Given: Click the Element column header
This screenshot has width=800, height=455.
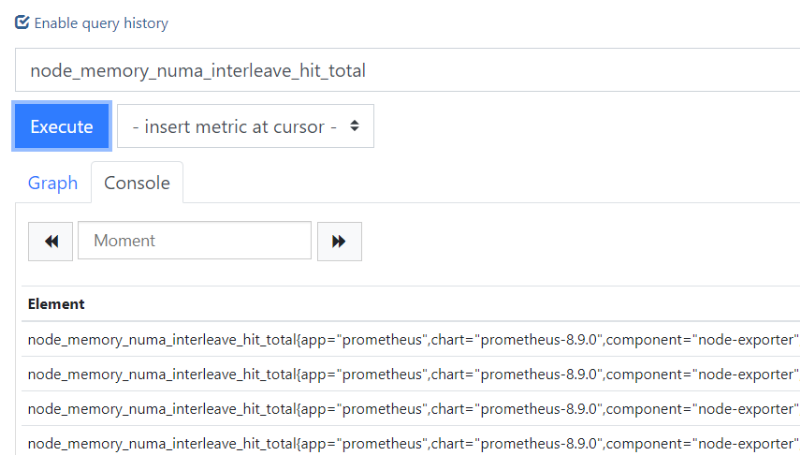Looking at the screenshot, I should pos(56,304).
